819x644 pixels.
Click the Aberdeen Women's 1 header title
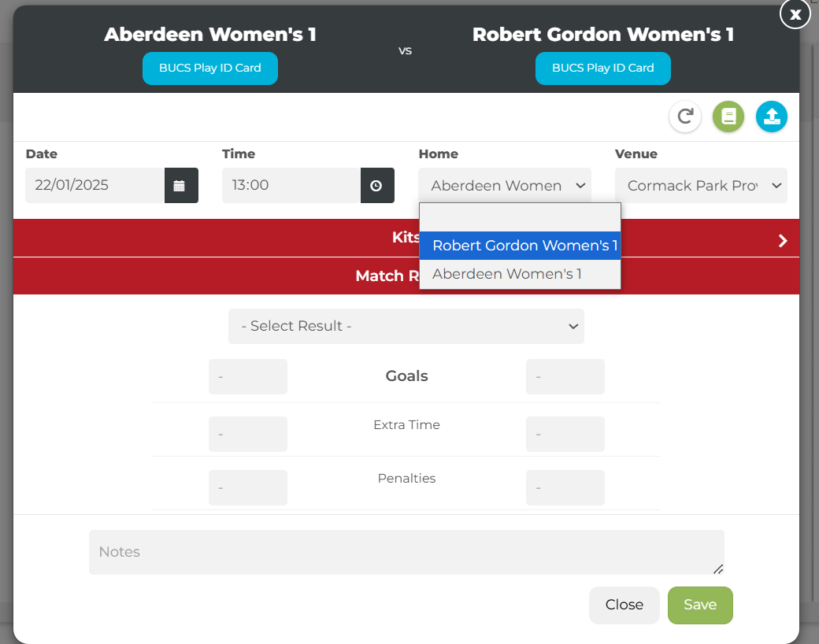(x=210, y=35)
